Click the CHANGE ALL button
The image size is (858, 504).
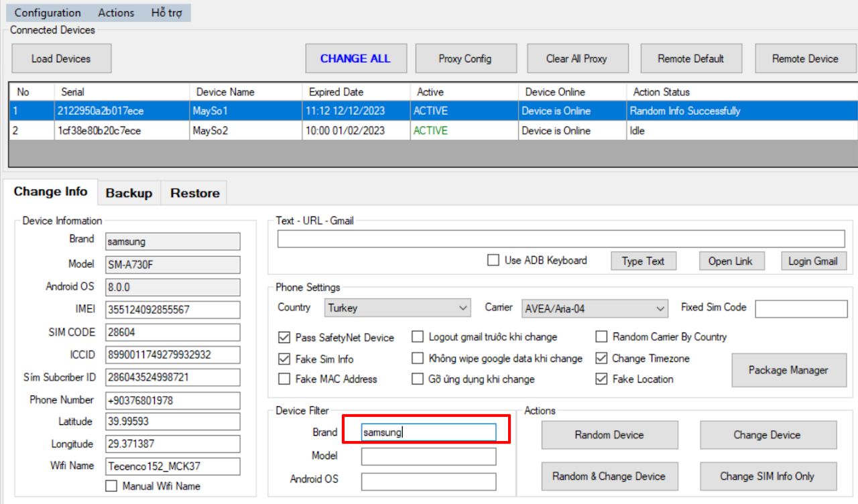[355, 58]
